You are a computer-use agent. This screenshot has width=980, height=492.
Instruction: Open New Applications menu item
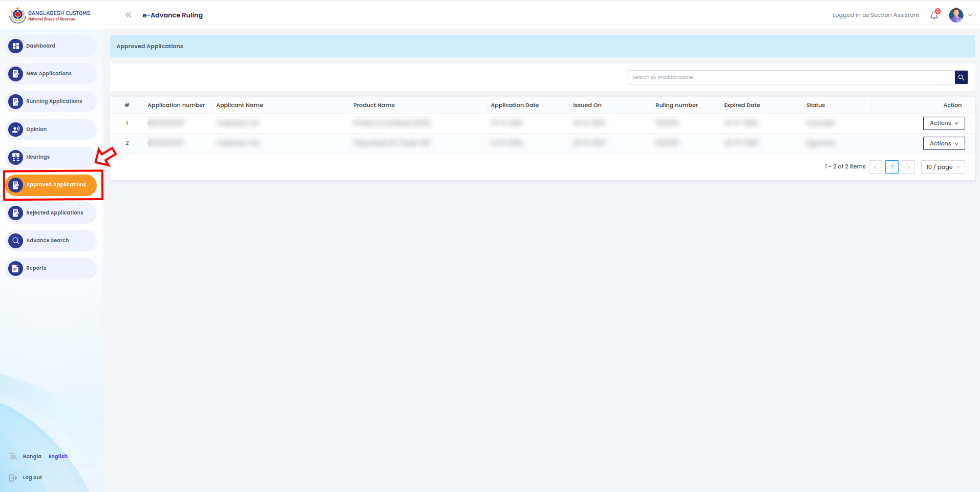coord(51,74)
